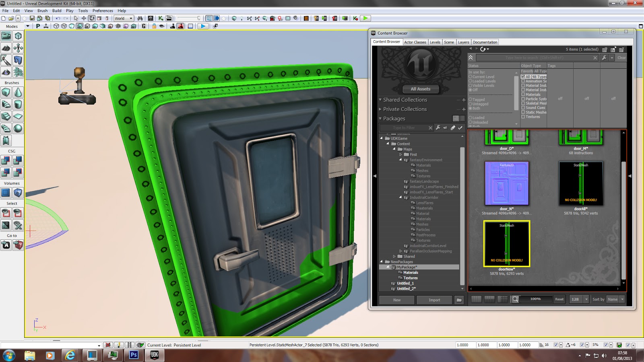
Task: Click Lock Selected Actors padlock icon
Action: point(154,26)
